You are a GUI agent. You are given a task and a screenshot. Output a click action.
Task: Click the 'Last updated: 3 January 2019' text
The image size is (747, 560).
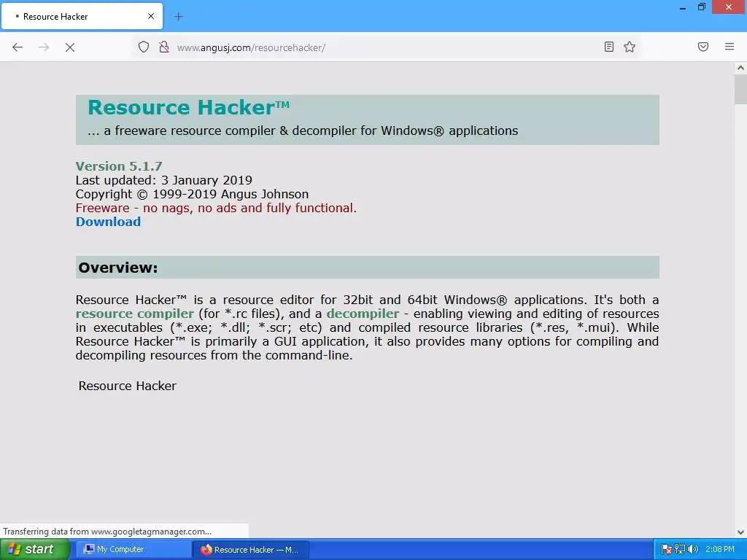click(x=164, y=181)
